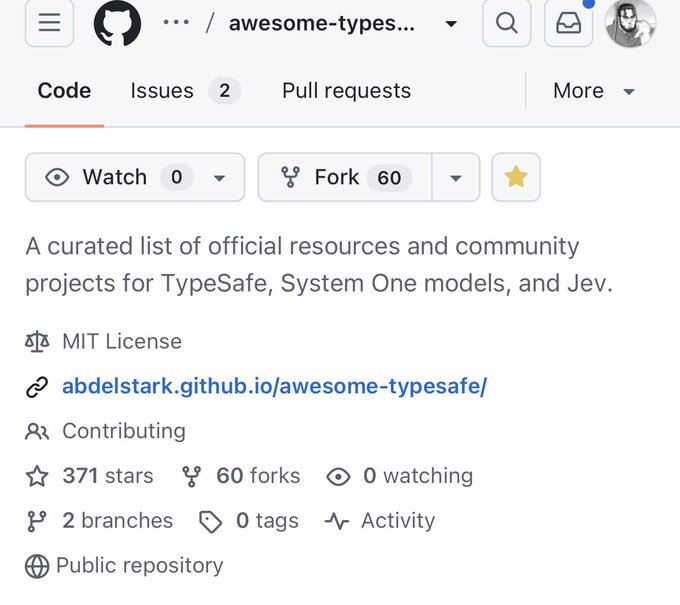Viewport: 680px width, 605px height.
Task: Click the Fork count badge 60
Action: tap(389, 177)
